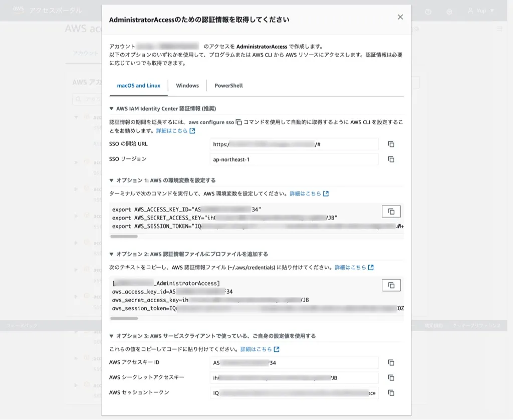This screenshot has width=513, height=420.
Task: Copy the AWS session token
Action: pos(391,393)
